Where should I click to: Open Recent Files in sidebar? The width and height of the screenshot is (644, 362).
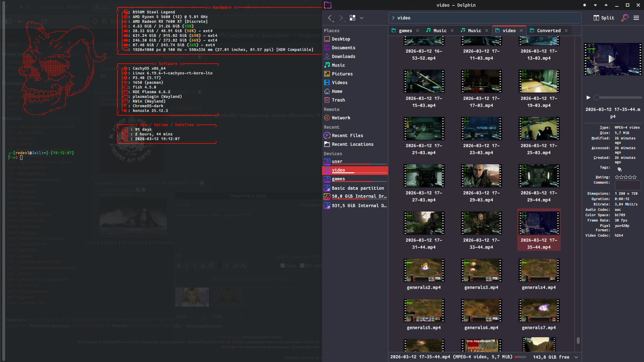pyautogui.click(x=347, y=136)
